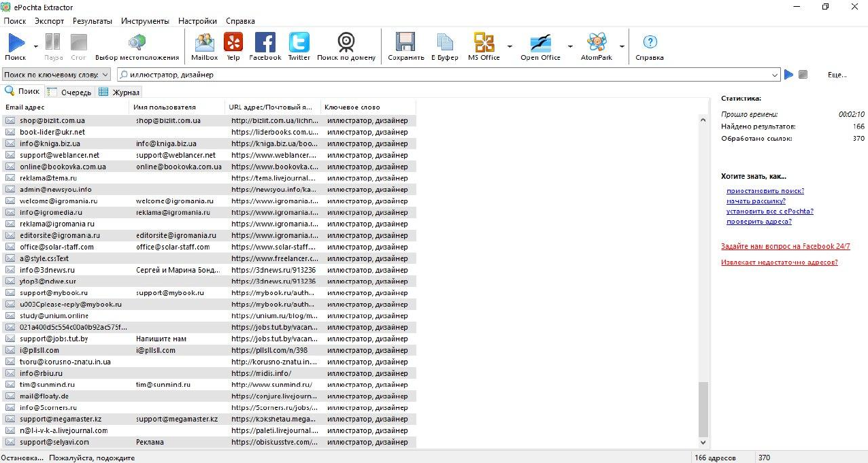Expand the MS Office export dropdown arrow
The image size is (868, 463).
coord(510,47)
